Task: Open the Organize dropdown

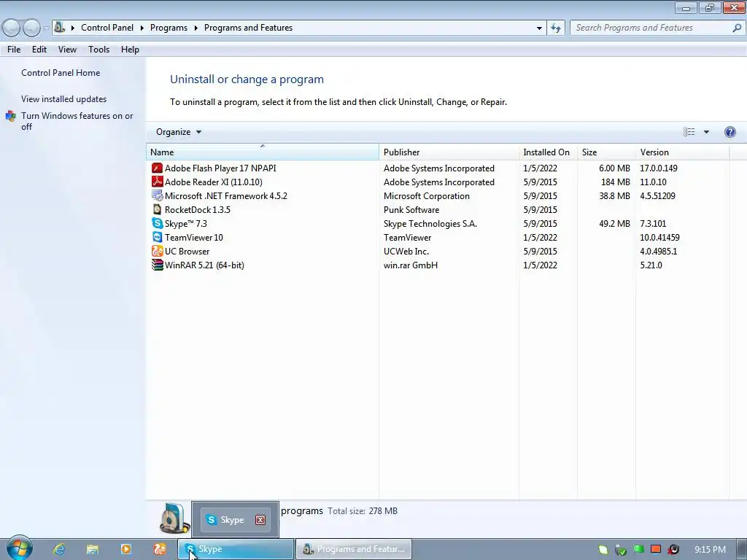Action: point(179,132)
